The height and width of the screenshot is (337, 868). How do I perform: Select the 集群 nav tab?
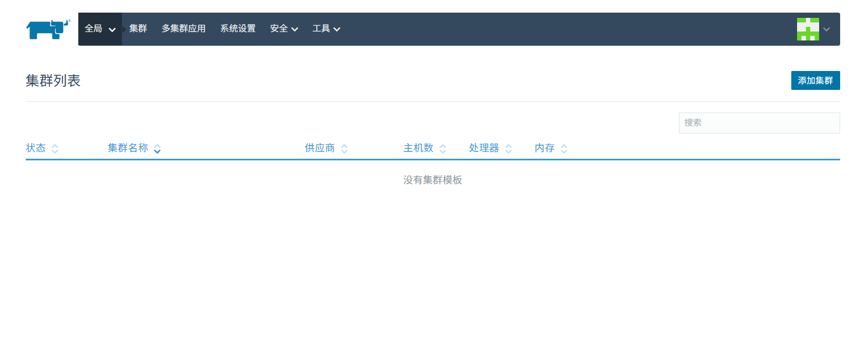tap(138, 29)
